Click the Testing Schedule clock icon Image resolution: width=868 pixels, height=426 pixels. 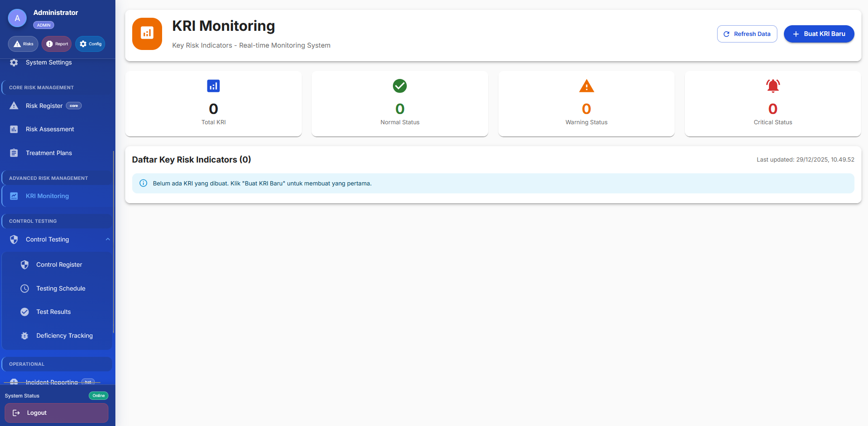coord(25,289)
